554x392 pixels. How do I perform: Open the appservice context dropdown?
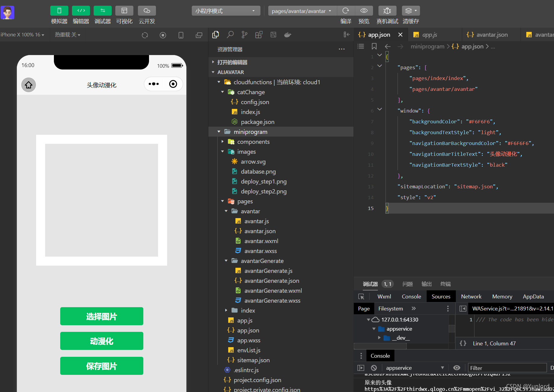pos(415,368)
